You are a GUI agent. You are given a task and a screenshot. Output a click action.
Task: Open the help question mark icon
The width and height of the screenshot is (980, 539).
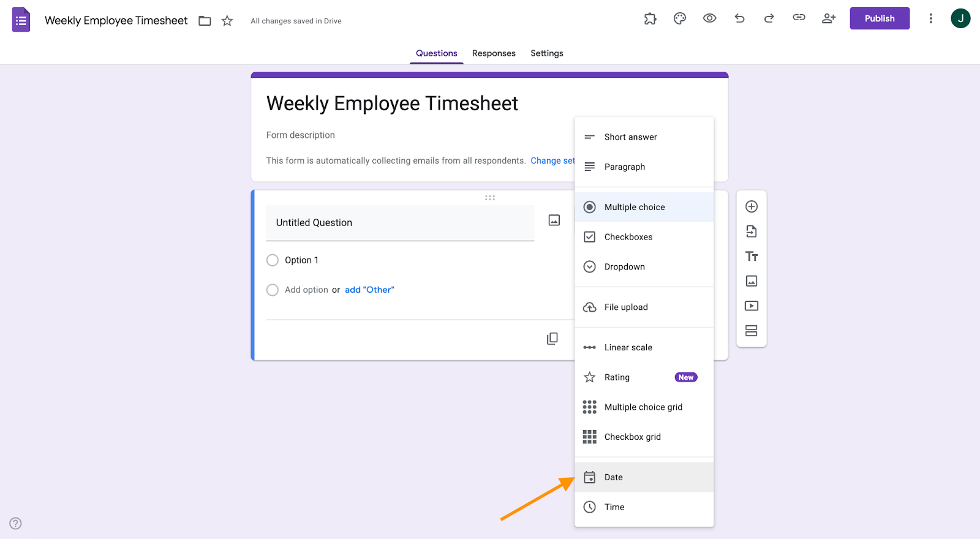[x=16, y=523]
